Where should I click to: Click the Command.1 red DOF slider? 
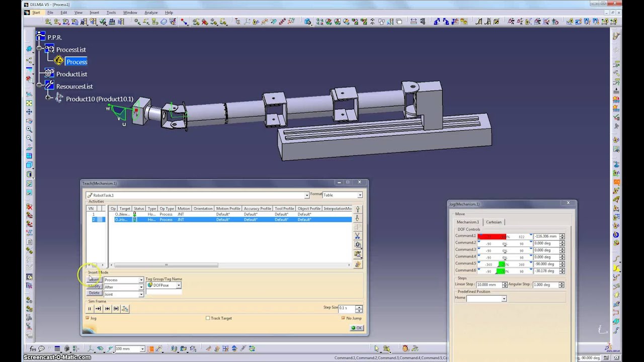[x=505, y=236]
